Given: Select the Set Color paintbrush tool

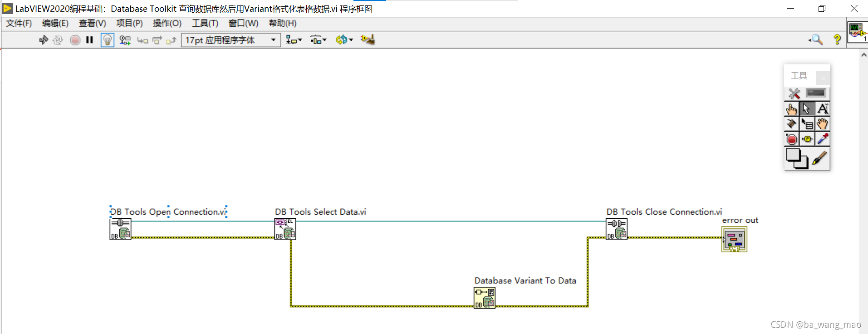Looking at the screenshot, I should (819, 158).
